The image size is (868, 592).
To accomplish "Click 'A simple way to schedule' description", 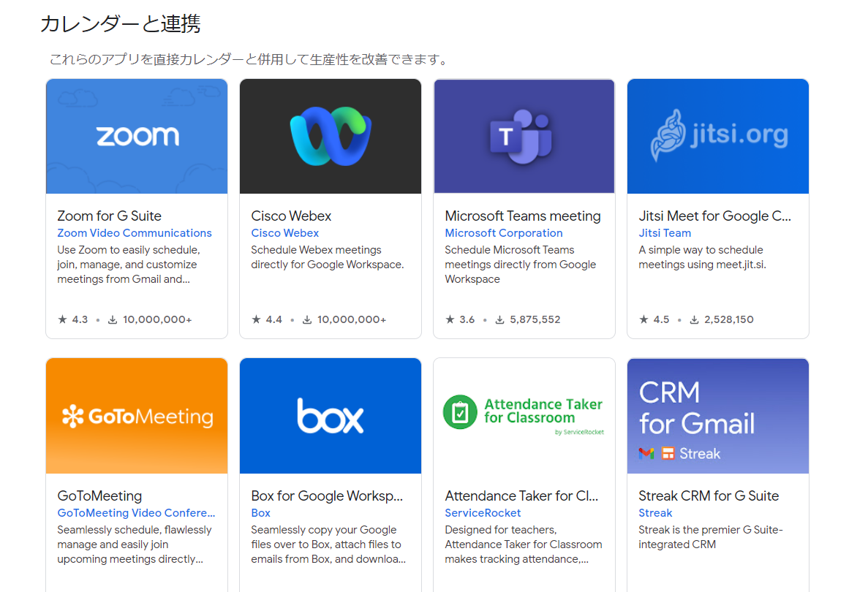I will (x=703, y=257).
